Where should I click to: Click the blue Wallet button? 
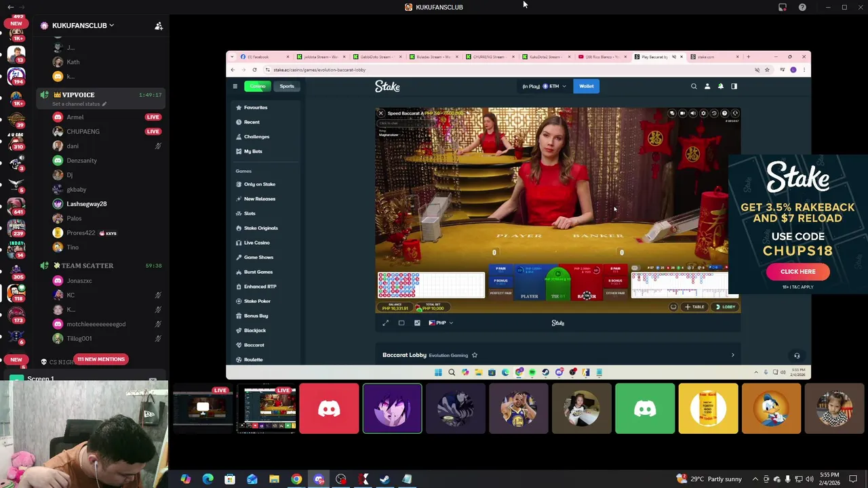[587, 86]
